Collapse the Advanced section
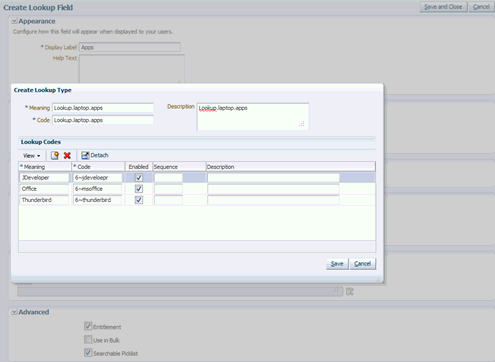The width and height of the screenshot is (495, 362). (x=14, y=312)
